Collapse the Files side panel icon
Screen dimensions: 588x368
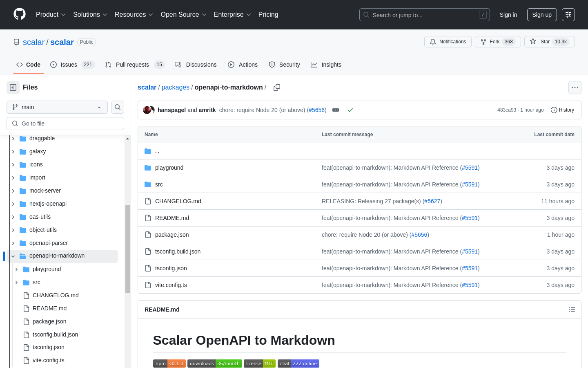[13, 88]
